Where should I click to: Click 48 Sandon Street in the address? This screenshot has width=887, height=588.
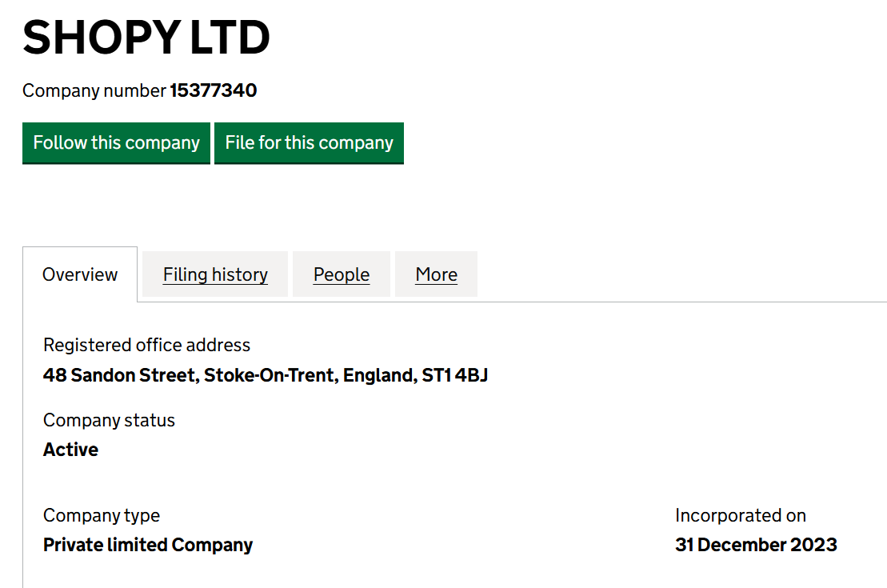pos(120,375)
